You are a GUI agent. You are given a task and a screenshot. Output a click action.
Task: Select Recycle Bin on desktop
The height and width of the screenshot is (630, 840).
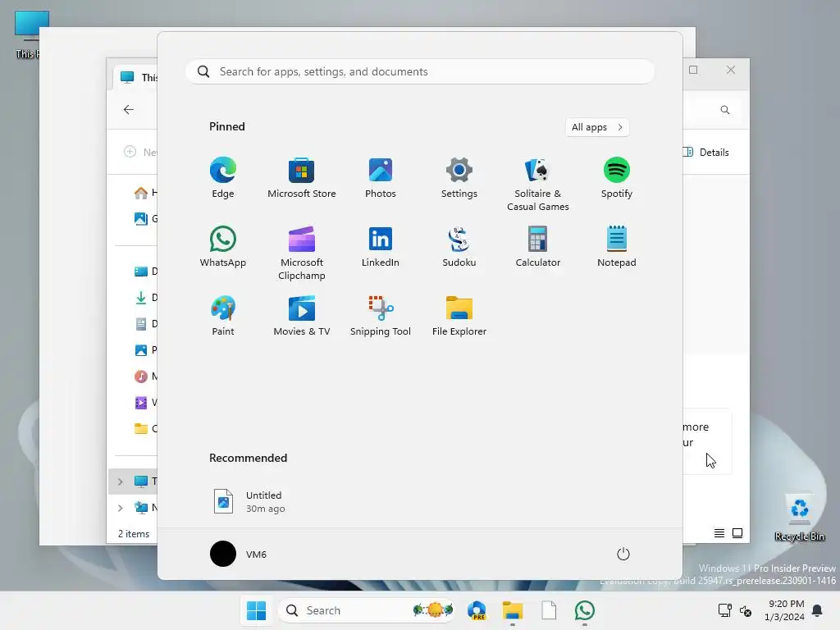pos(799,518)
